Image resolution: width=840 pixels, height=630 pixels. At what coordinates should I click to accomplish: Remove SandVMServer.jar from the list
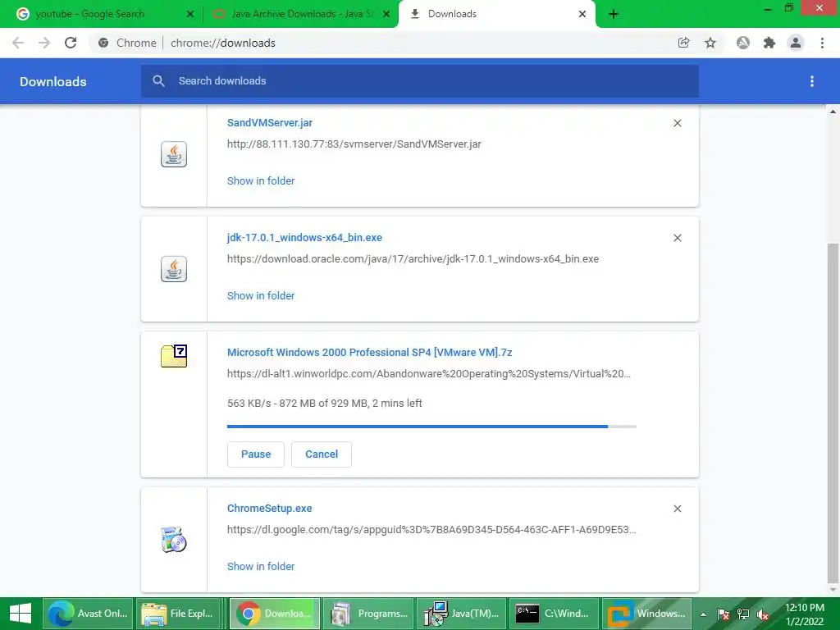(x=677, y=123)
